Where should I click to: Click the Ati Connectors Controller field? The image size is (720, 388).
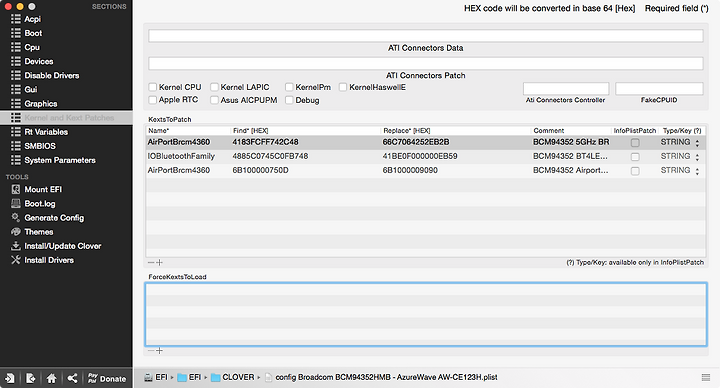coord(566,89)
